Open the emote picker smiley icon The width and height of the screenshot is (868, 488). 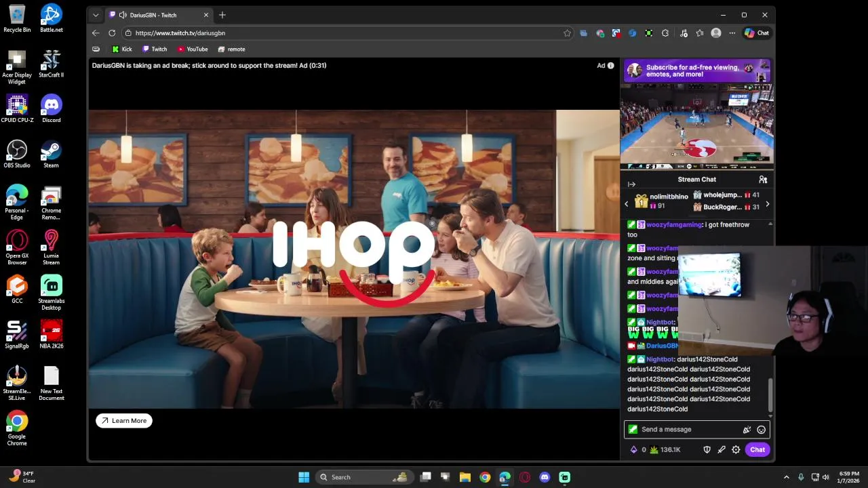point(761,429)
